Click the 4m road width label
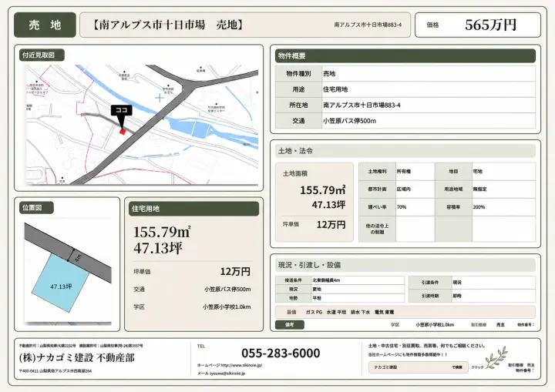This screenshot has height=392, width=555. [x=78, y=257]
